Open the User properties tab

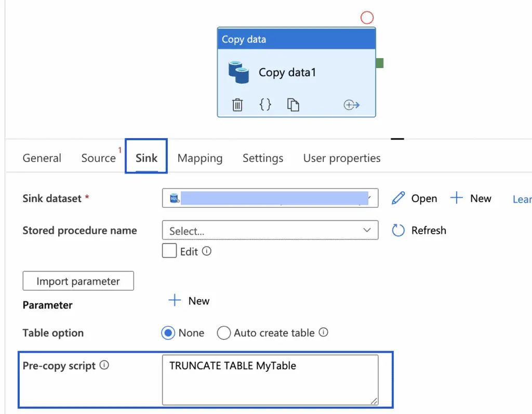tap(342, 158)
